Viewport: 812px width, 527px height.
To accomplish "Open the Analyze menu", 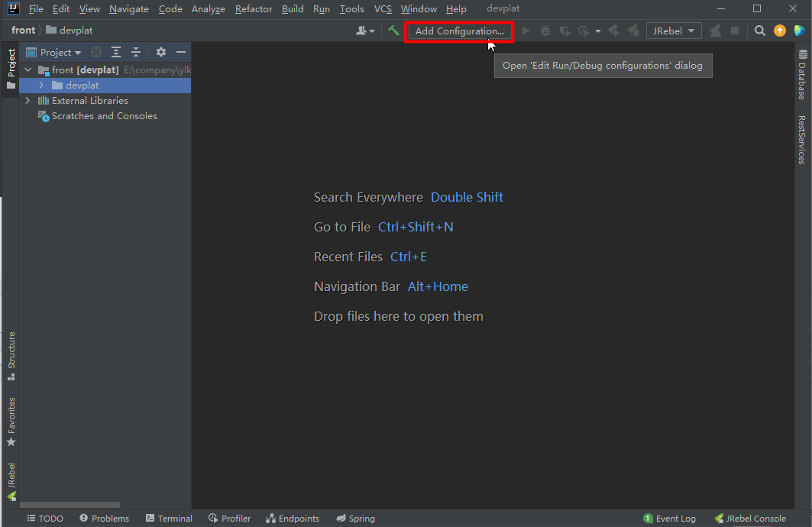I will pyautogui.click(x=209, y=9).
